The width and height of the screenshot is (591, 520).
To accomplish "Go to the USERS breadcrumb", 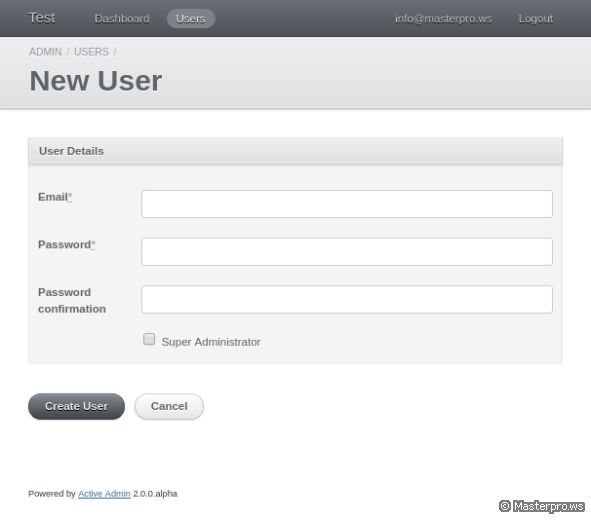I will (91, 52).
